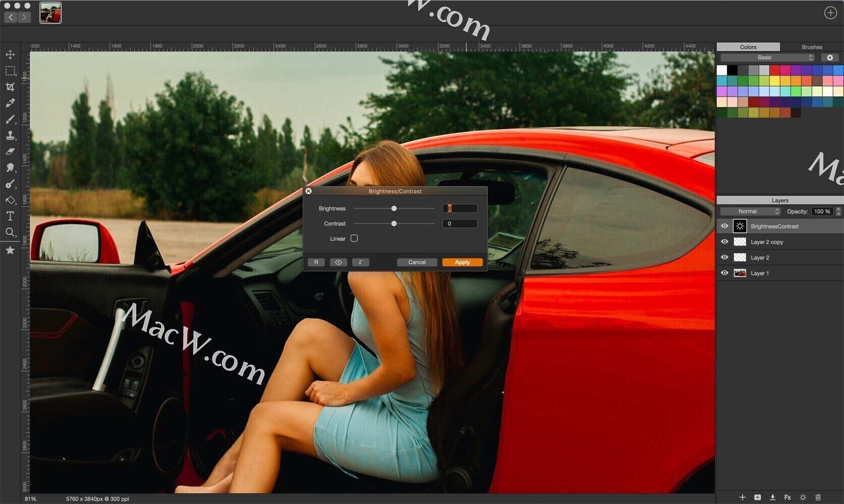Image resolution: width=844 pixels, height=504 pixels.
Task: Close the Brightness/Contrast dialog
Action: pyautogui.click(x=308, y=191)
